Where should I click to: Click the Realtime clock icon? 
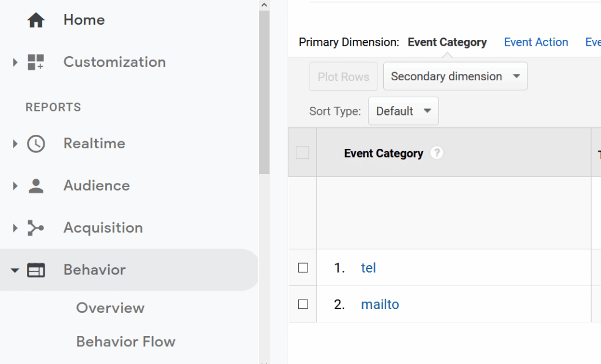pos(36,144)
